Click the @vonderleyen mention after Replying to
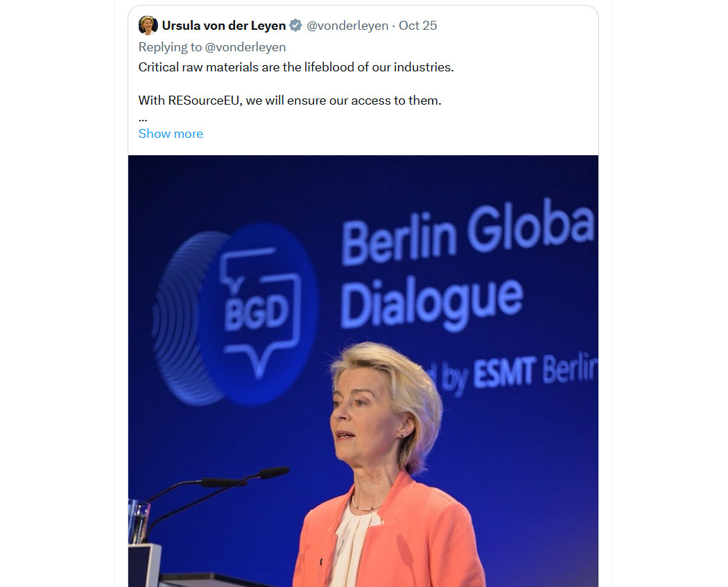728x587 pixels. coord(245,47)
